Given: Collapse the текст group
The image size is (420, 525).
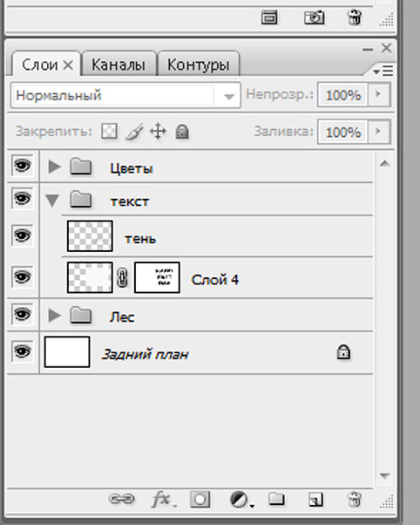Looking at the screenshot, I should [x=52, y=201].
